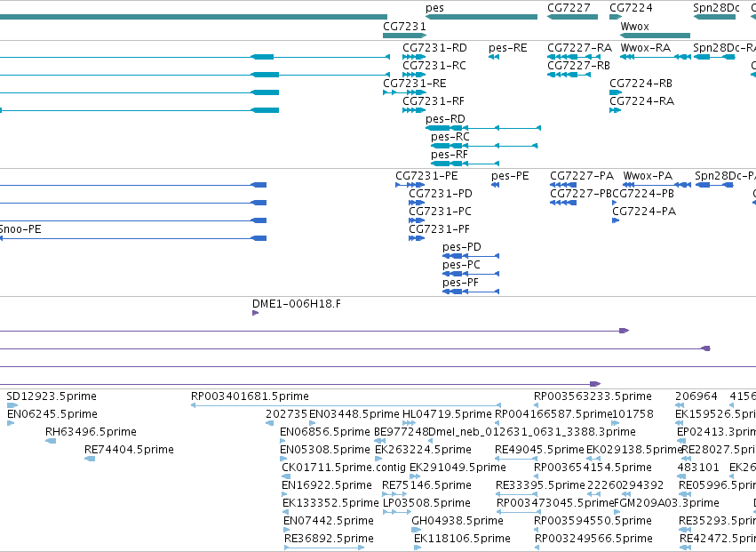The image size is (756, 552).
Task: Select the Wwox gene bar
Action: [656, 36]
